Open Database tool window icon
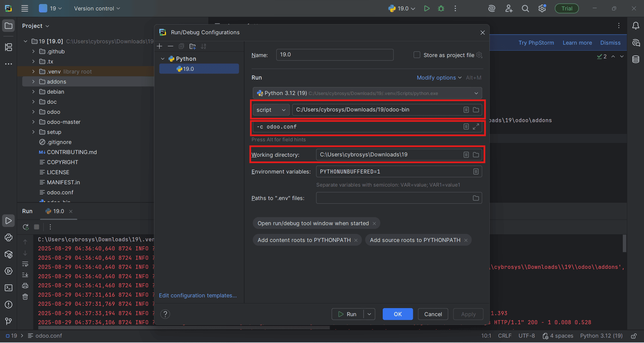This screenshot has width=644, height=343. pyautogui.click(x=636, y=59)
